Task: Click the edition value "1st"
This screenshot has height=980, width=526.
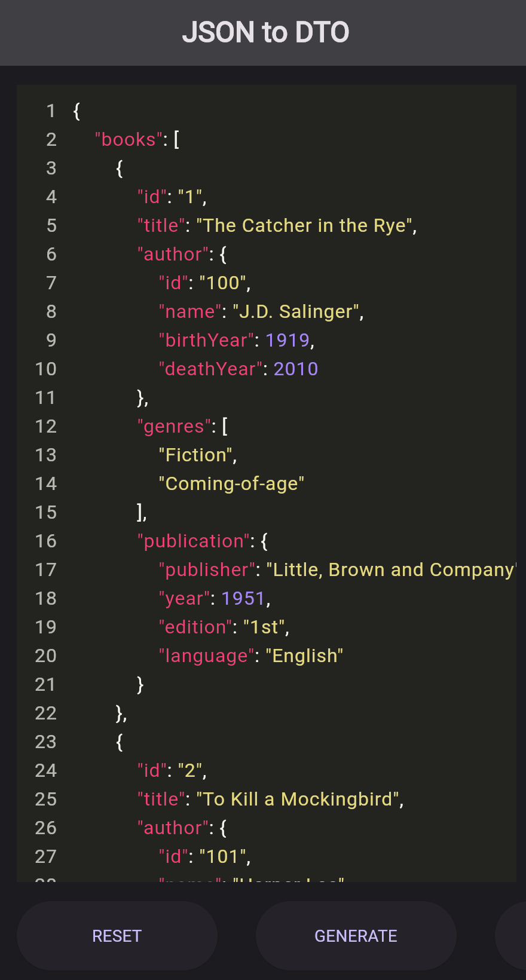Action: point(264,627)
